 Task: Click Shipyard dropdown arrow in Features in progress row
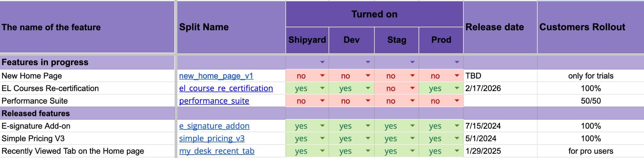pos(322,62)
